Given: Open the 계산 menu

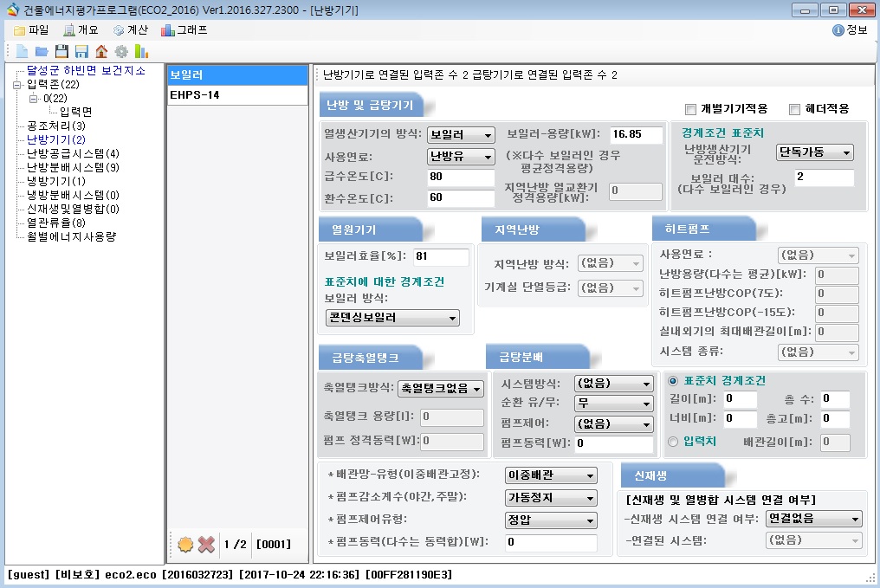Looking at the screenshot, I should 130,29.
